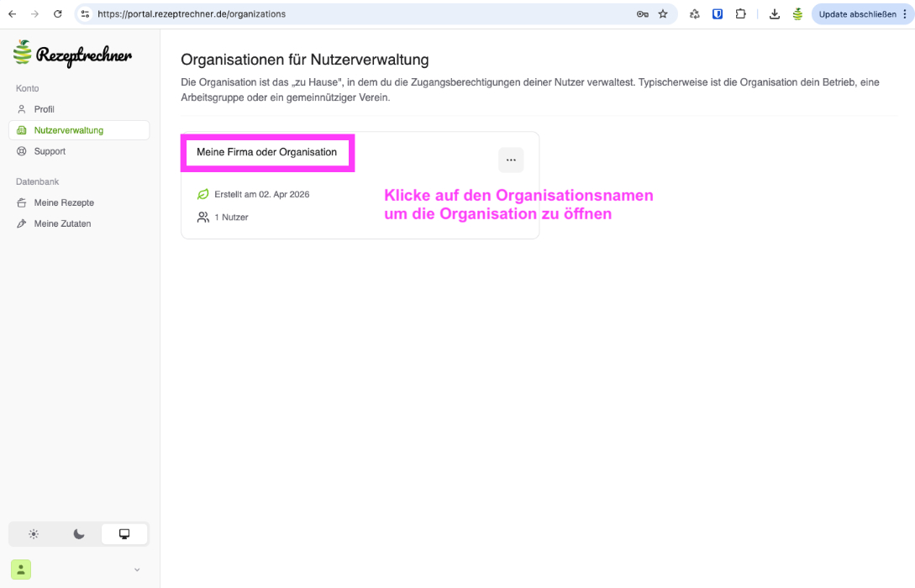Open the Support page
The width and height of the screenshot is (915, 588).
[x=50, y=151]
